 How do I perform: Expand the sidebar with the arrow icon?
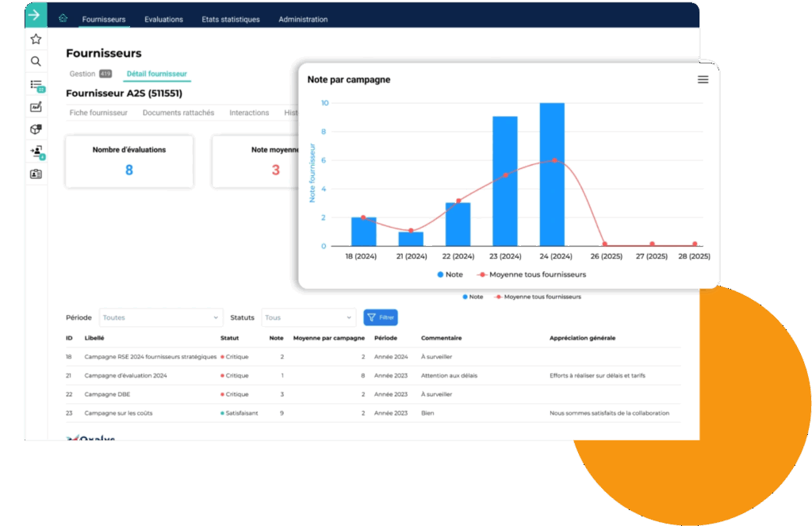click(x=35, y=15)
